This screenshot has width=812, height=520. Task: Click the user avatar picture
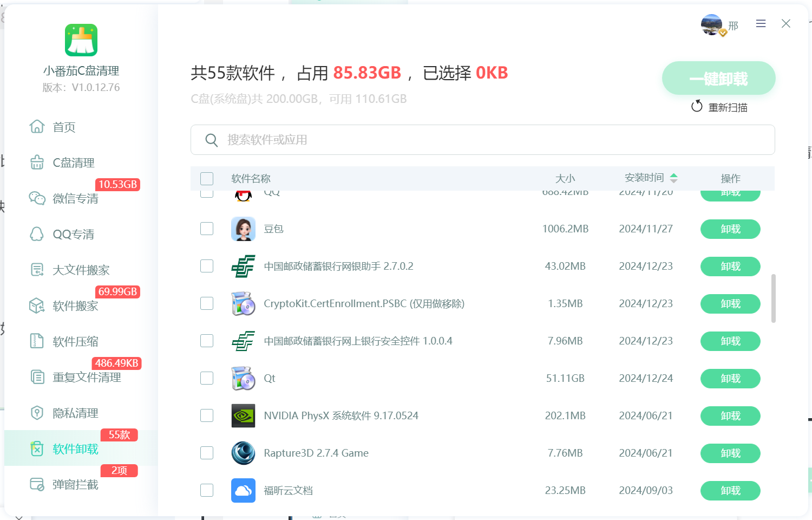coord(712,24)
